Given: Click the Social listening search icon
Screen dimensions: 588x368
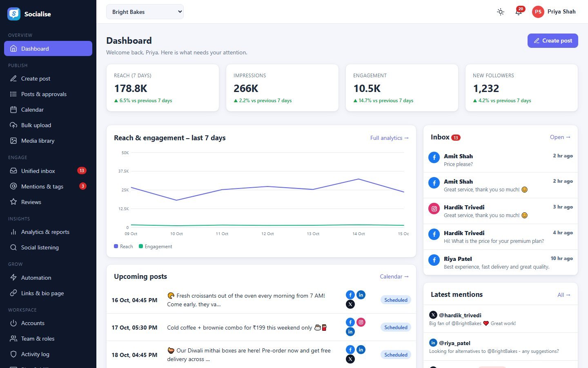Looking at the screenshot, I should pyautogui.click(x=13, y=247).
